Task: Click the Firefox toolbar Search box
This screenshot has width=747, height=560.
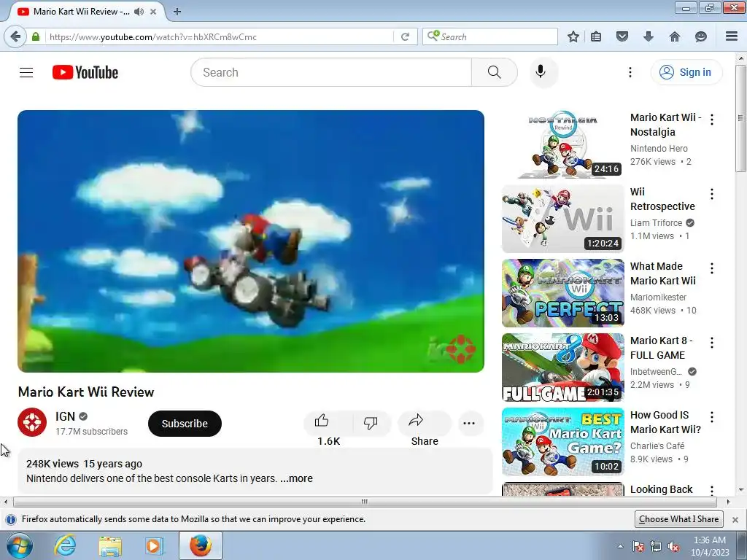Action: click(489, 36)
